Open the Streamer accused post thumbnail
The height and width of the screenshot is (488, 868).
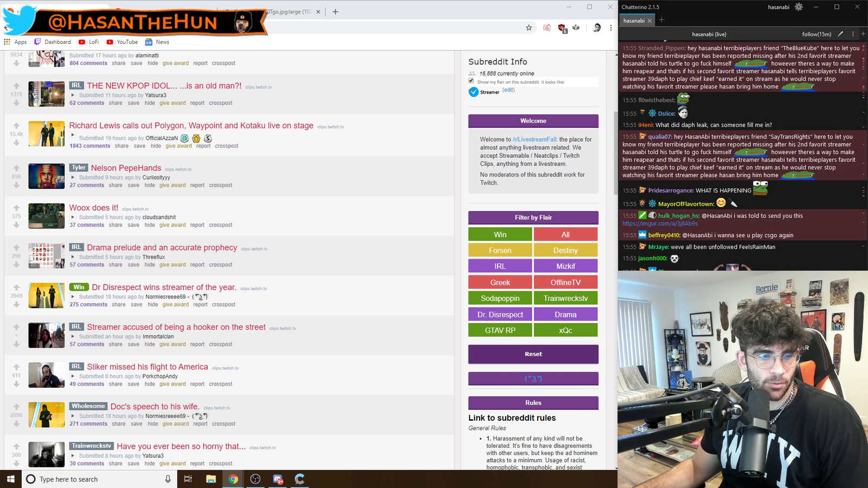point(46,335)
